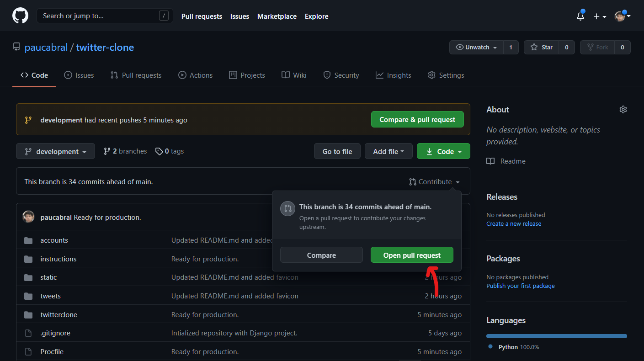
Task: Open paucabral owner profile link
Action: pos(46,48)
